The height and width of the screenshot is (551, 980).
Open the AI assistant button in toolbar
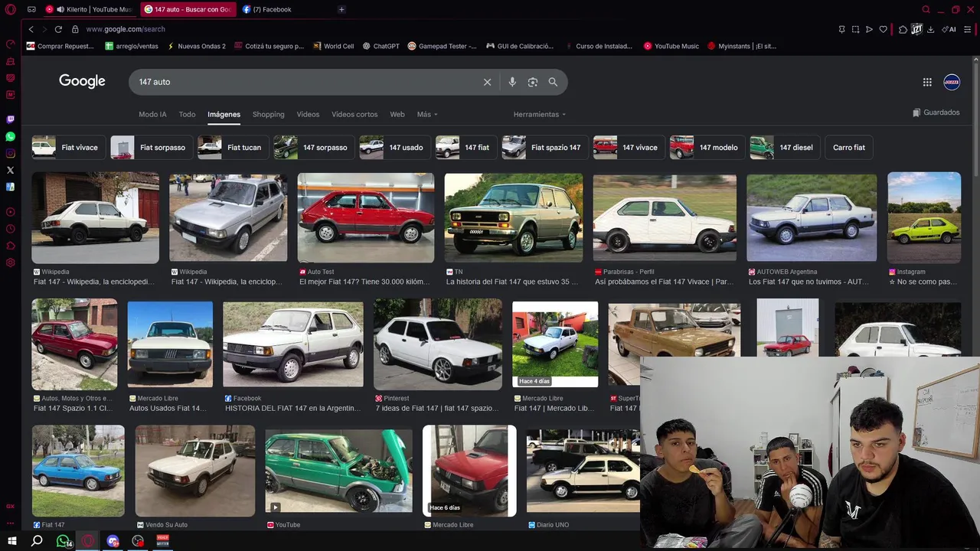point(949,29)
